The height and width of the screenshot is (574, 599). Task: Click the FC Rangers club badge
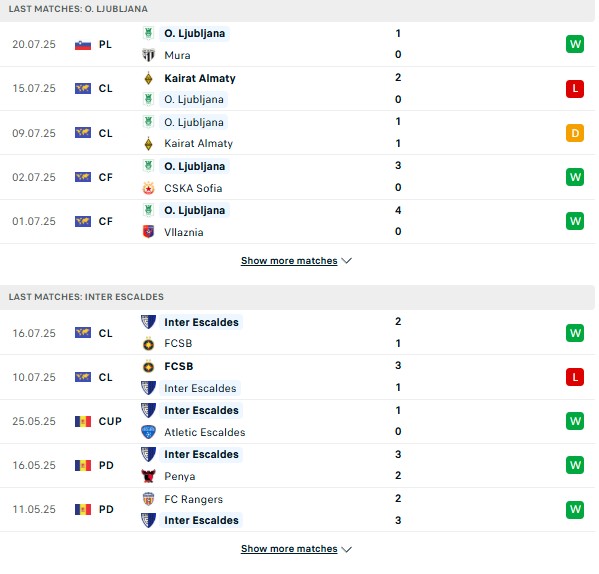[148, 499]
